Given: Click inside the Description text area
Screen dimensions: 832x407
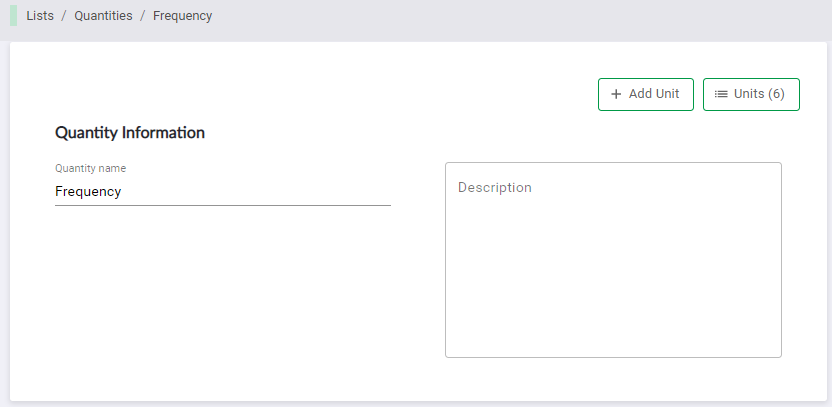Looking at the screenshot, I should [x=613, y=259].
